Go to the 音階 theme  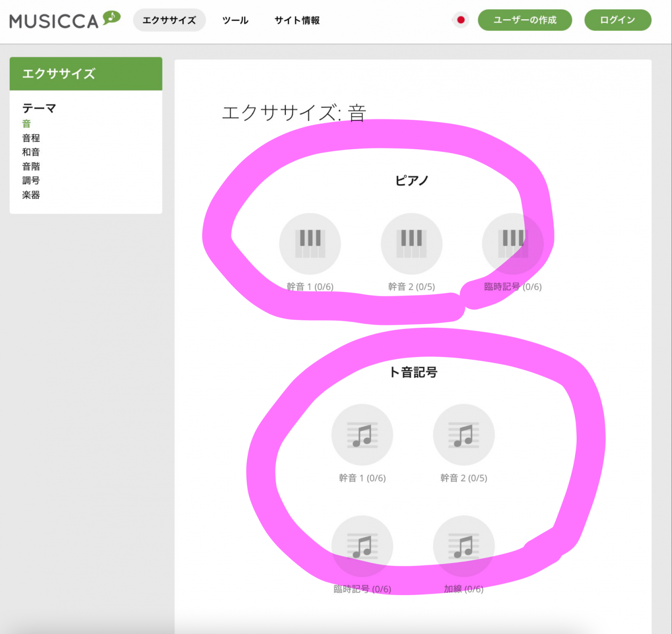tap(31, 167)
